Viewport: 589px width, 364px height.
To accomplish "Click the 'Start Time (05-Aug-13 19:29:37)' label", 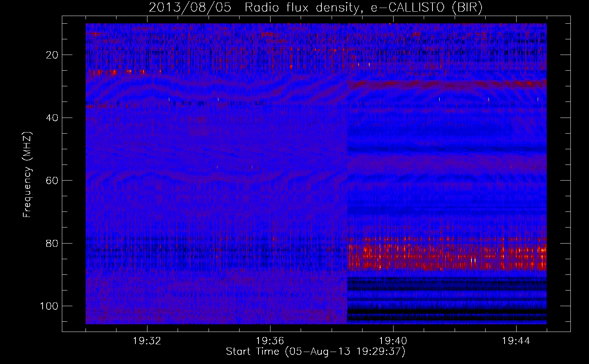I will [316, 352].
